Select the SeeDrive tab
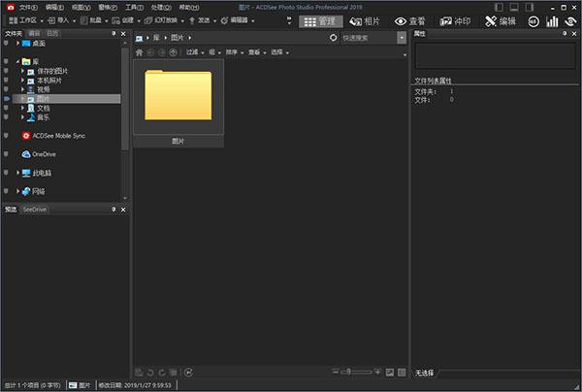The image size is (582, 392). 35,210
